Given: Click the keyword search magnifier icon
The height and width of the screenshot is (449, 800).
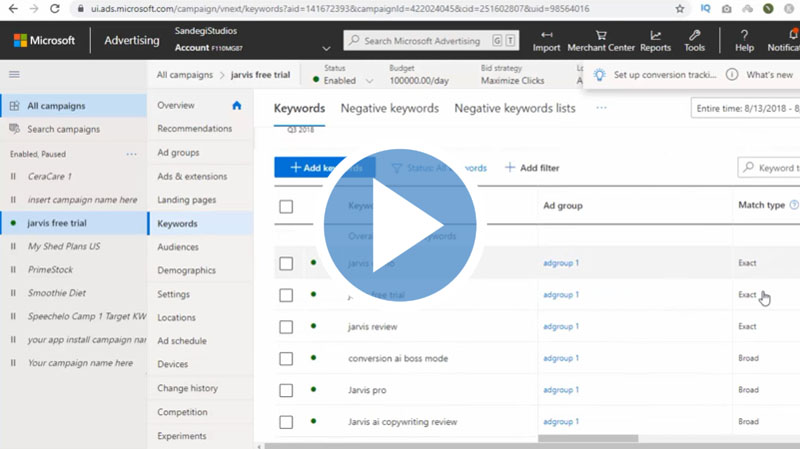Looking at the screenshot, I should click(x=748, y=167).
